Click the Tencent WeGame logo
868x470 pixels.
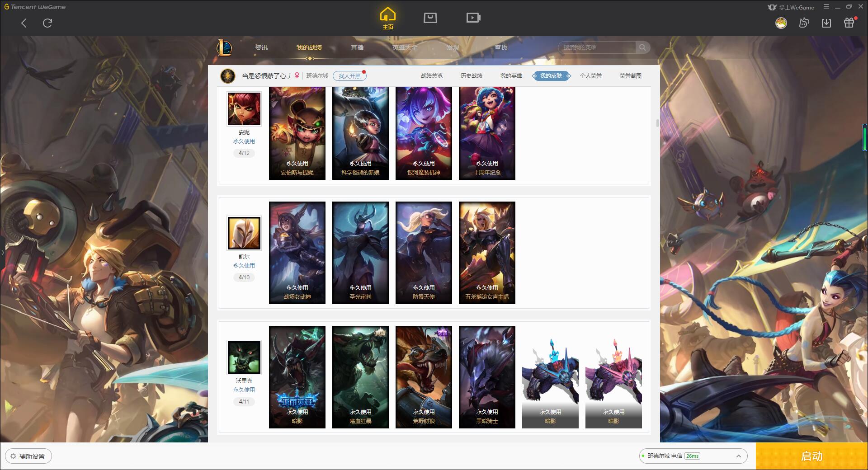click(x=35, y=7)
